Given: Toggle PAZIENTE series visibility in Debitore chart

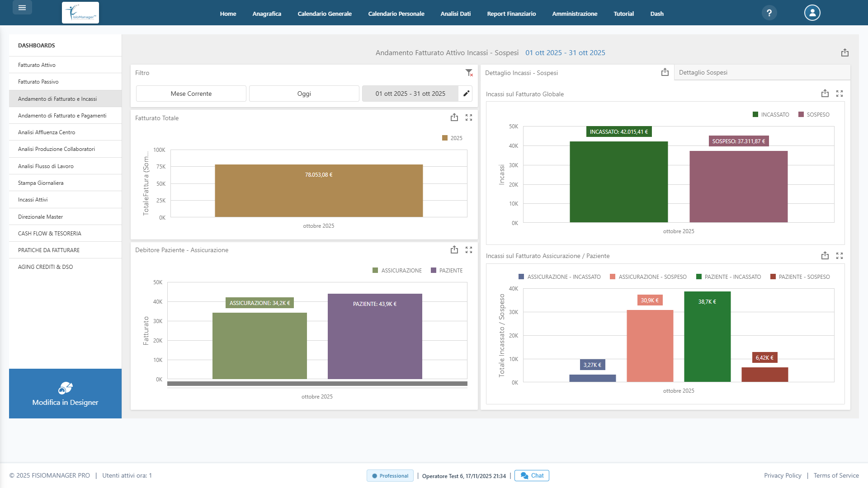Looking at the screenshot, I should pyautogui.click(x=447, y=270).
